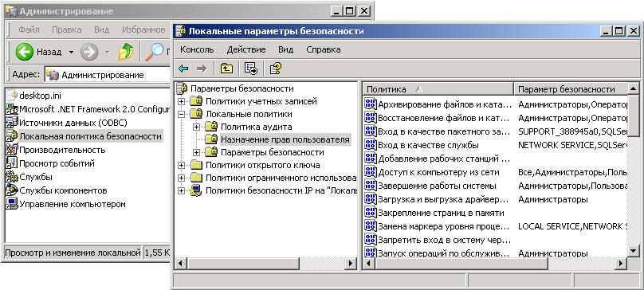Select the root Параметры безопасности tree node
Screen dimensions: 644x290
pyautogui.click(x=242, y=88)
